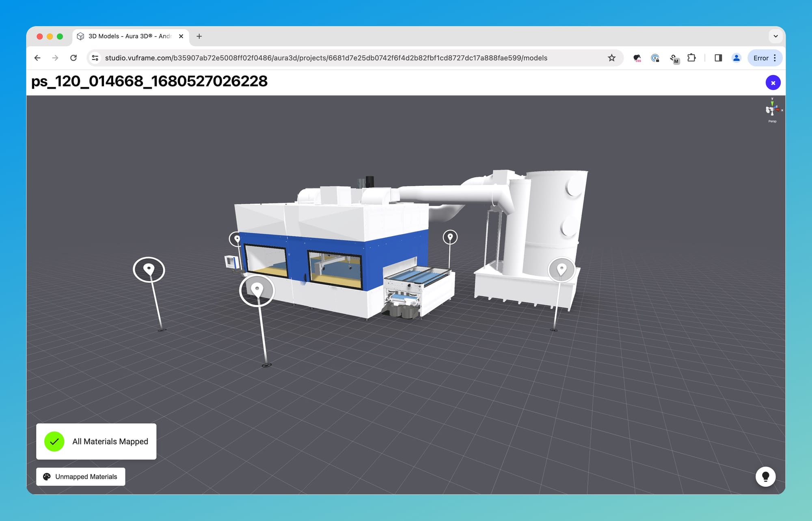Expand the tab search dropdown arrow
812x521 pixels.
(x=775, y=36)
